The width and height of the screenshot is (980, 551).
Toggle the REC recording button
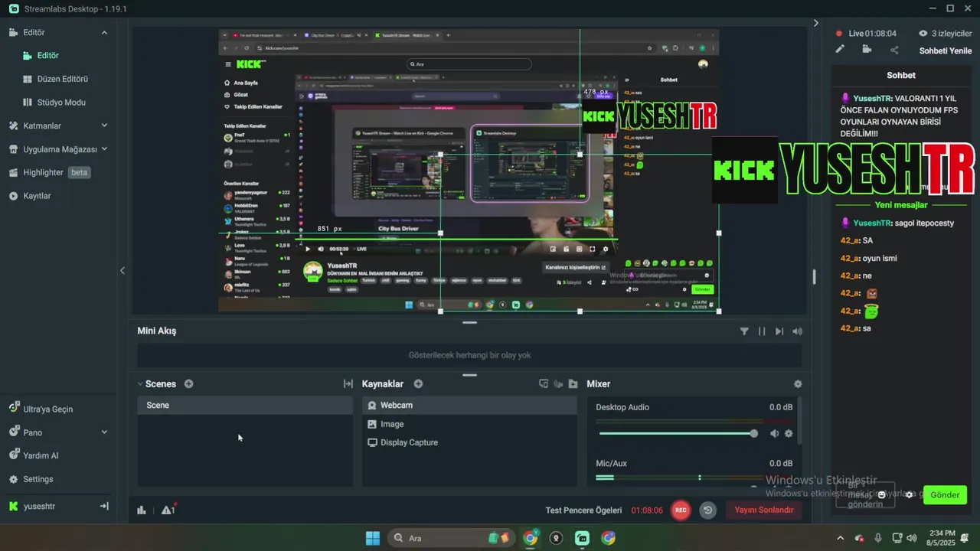click(x=681, y=510)
